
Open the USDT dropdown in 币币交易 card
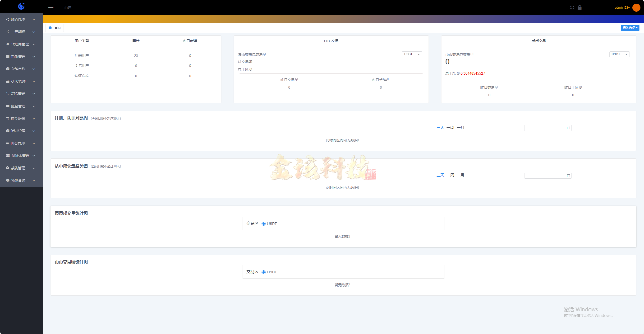click(619, 54)
